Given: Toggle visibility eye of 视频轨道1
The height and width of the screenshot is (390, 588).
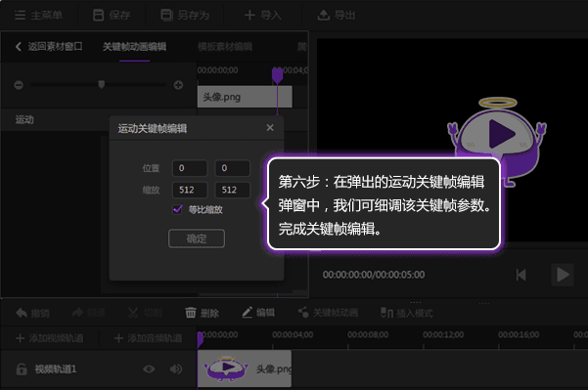Looking at the screenshot, I should [x=149, y=369].
